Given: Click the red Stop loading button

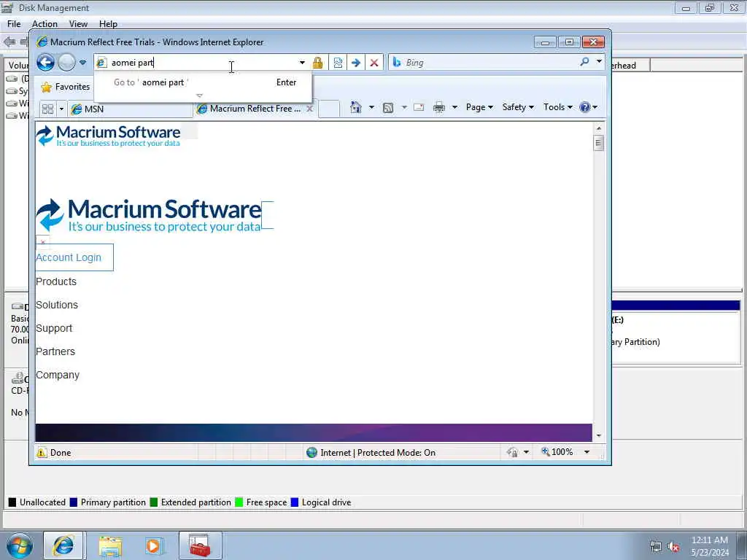Looking at the screenshot, I should 374,63.
